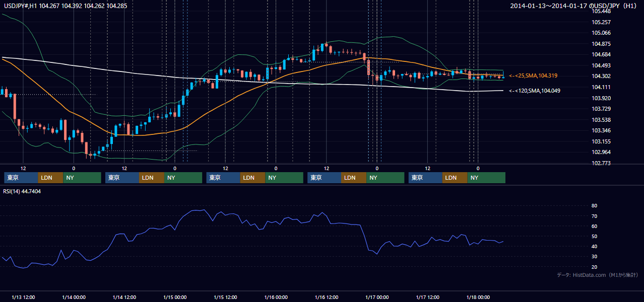The image size is (644, 302).
Task: Click the 東京 session block for January 17
Action: pyautogui.click(x=426, y=178)
